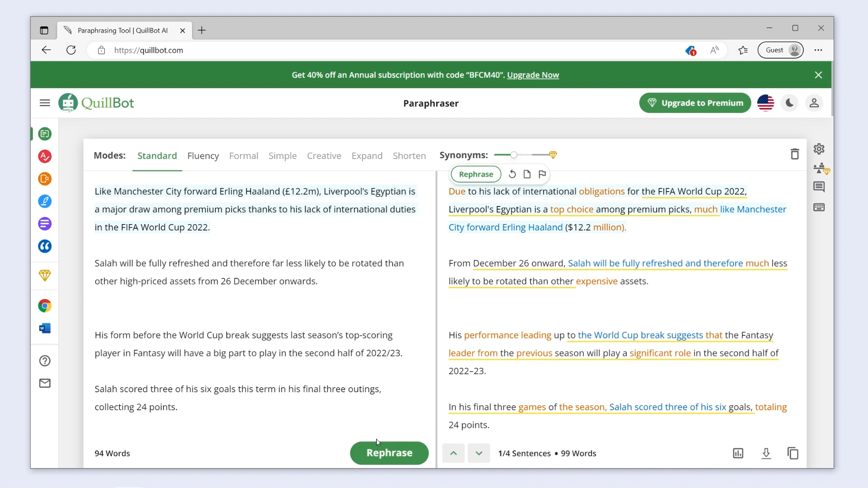The image size is (868, 488).
Task: Open the language flag selector
Action: pyautogui.click(x=765, y=103)
